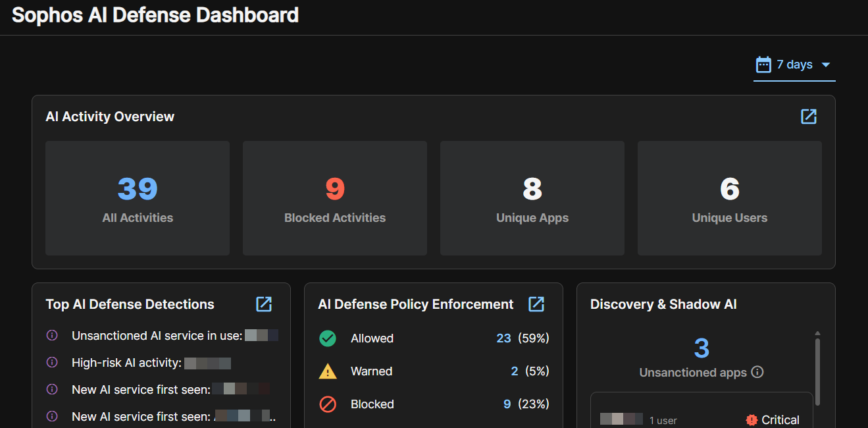Viewport: 868px width, 428px height.
Task: Click info icon next to Unsanctioned AI service
Action: [52, 336]
